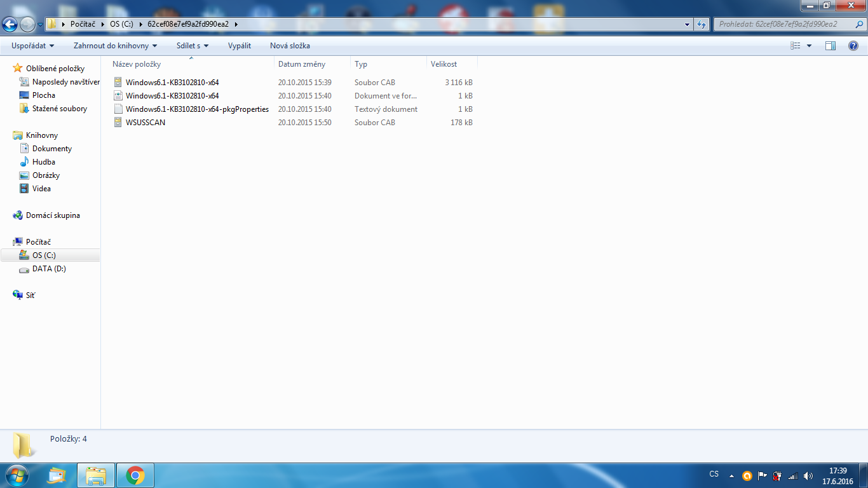Click the 62cef08e7ef9a2fd990ea2 breadcrumb segment

(x=188, y=24)
